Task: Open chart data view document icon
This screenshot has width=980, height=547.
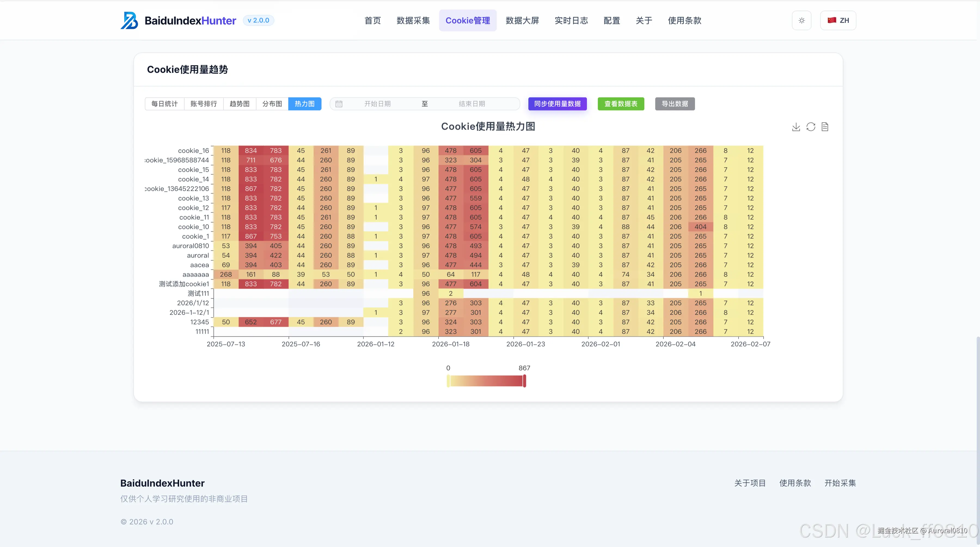Action: click(825, 127)
